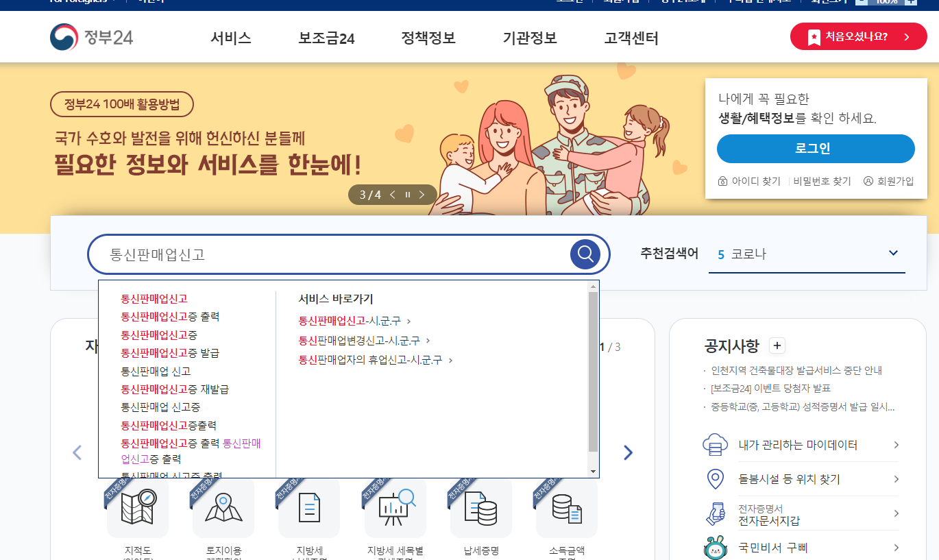The width and height of the screenshot is (939, 560).
Task: Click the 정부24 logo
Action: pyautogui.click(x=91, y=38)
